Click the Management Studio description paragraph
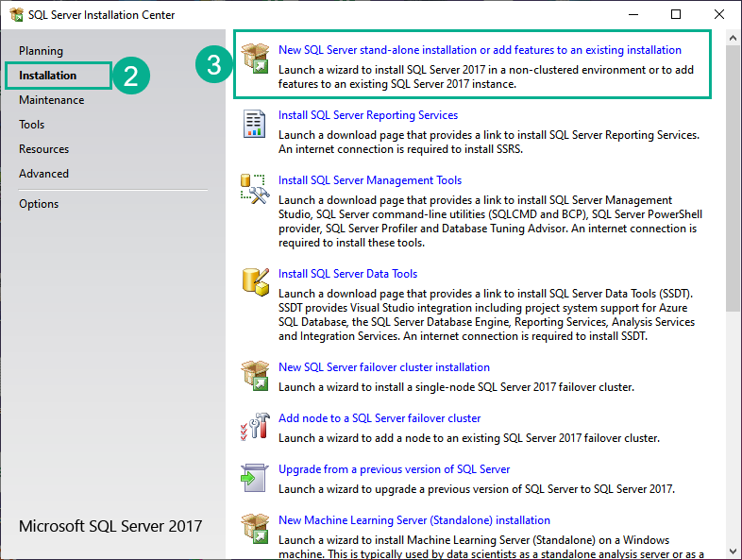Viewport: 742px width, 560px height. tap(490, 221)
